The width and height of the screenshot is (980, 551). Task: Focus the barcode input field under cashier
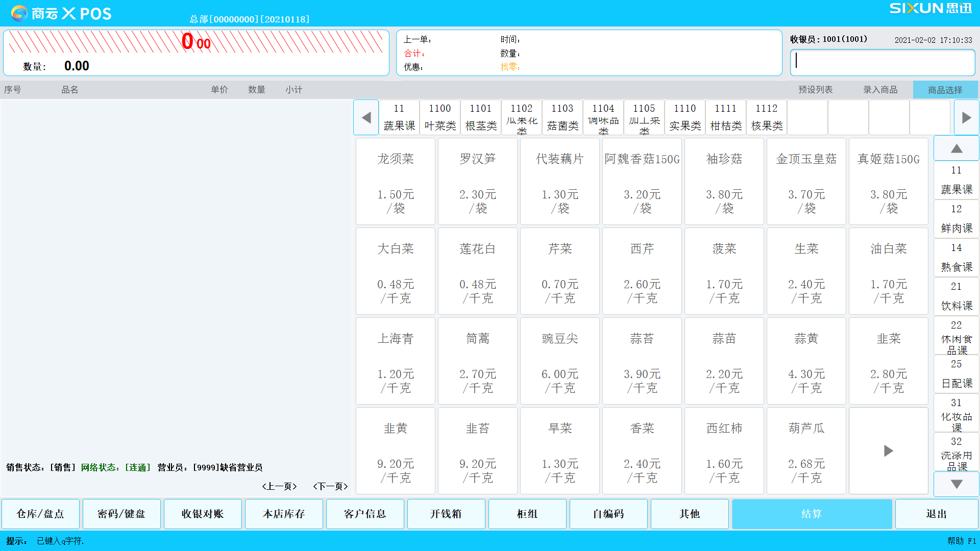[x=883, y=62]
